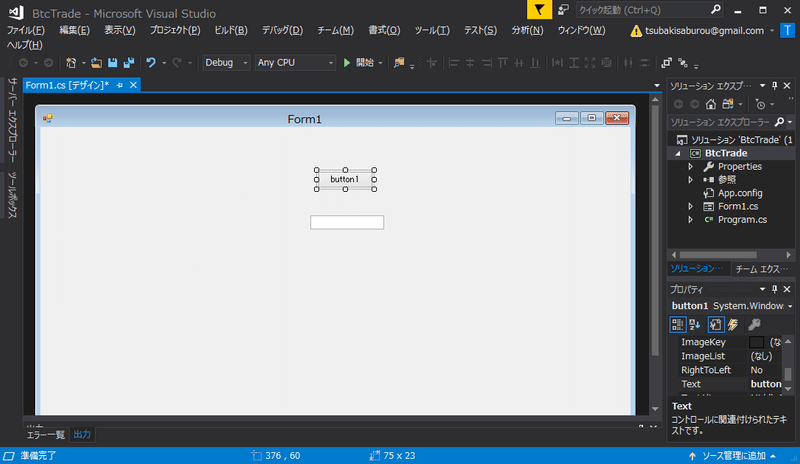Expand the Program.cs tree node

click(x=691, y=219)
